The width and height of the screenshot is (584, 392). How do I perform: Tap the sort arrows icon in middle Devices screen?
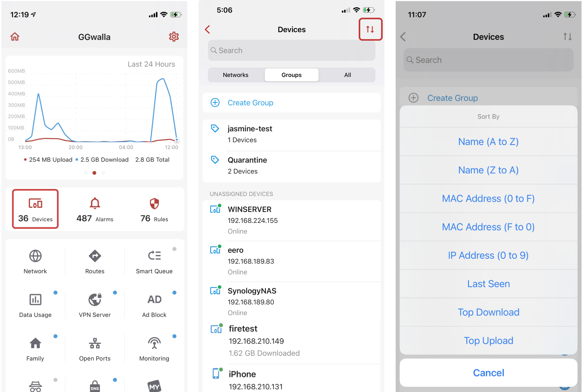(370, 29)
